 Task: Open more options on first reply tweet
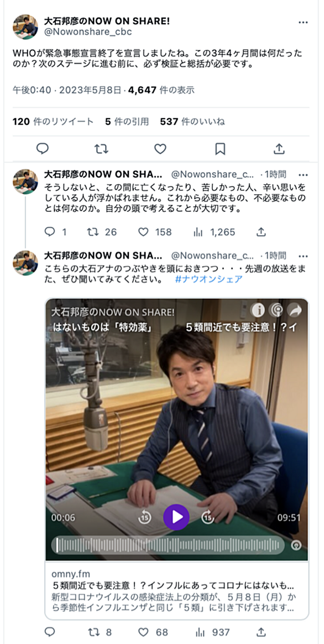pos(303,174)
